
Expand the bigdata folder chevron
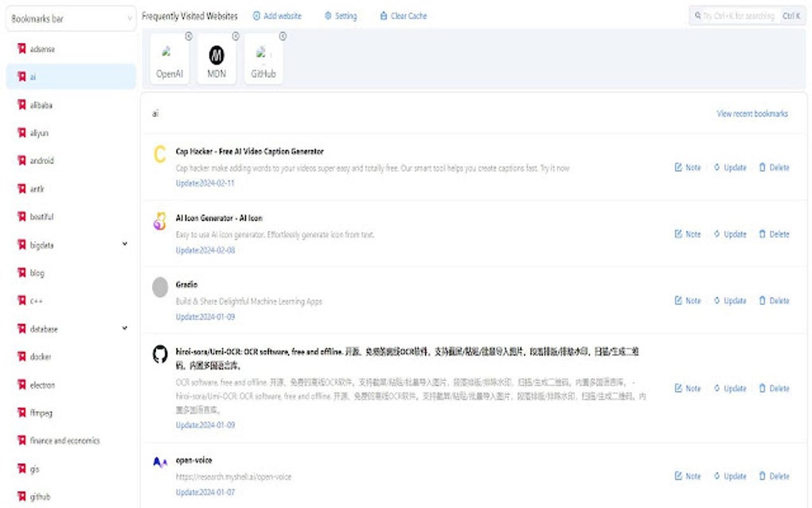[x=125, y=244]
